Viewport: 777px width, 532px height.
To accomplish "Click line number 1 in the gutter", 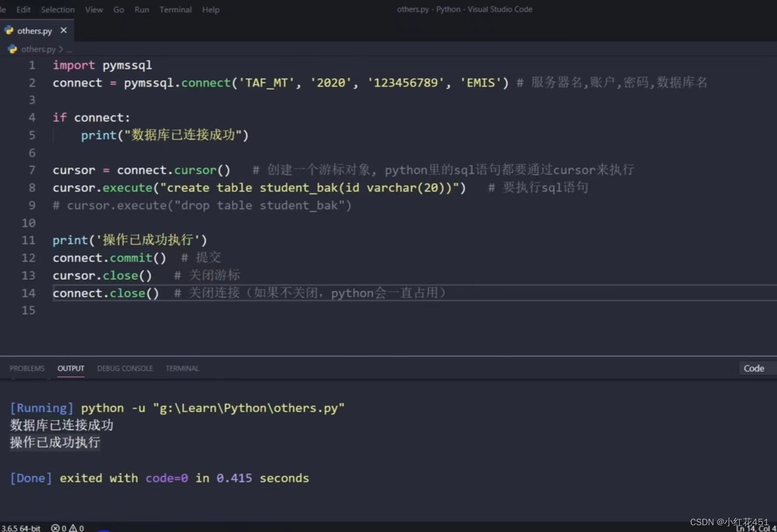I will 32,65.
